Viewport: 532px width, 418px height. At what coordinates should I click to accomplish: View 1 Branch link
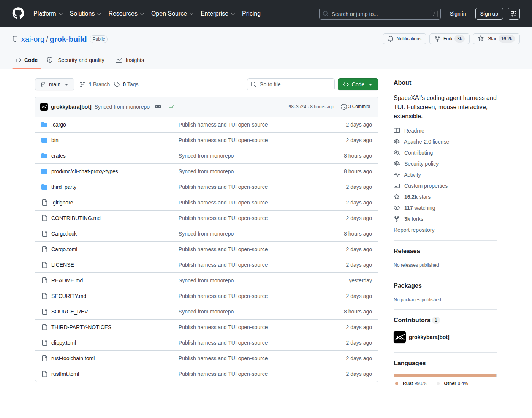(95, 84)
